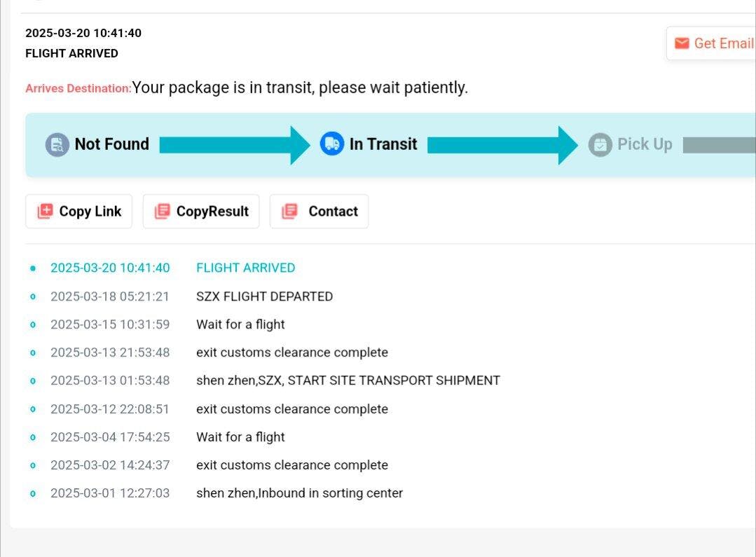756x557 pixels.
Task: Open the Contact button
Action: [319, 212]
